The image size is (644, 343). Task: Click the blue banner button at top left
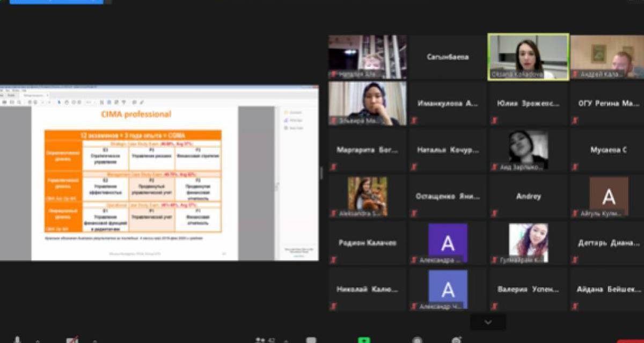pos(56,2)
